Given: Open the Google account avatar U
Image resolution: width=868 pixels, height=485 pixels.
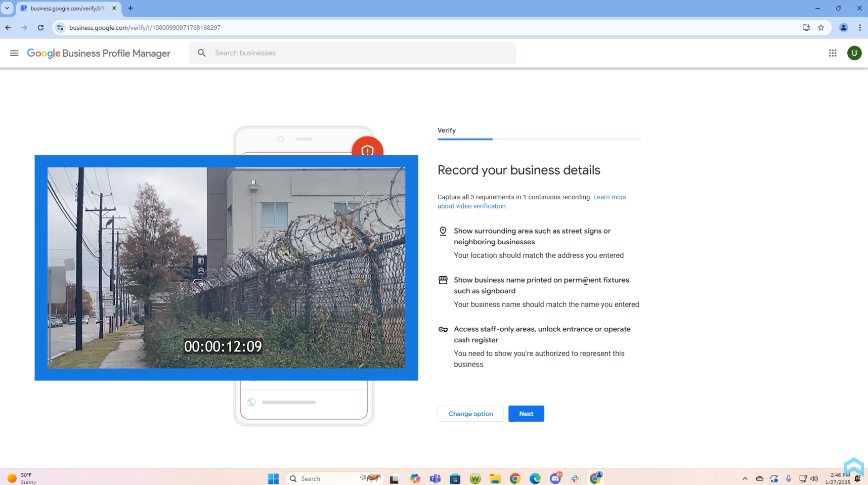Looking at the screenshot, I should point(854,53).
